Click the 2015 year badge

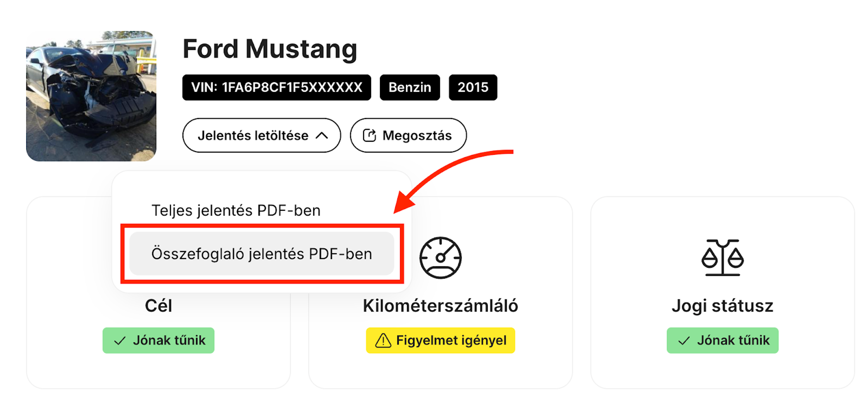(473, 87)
